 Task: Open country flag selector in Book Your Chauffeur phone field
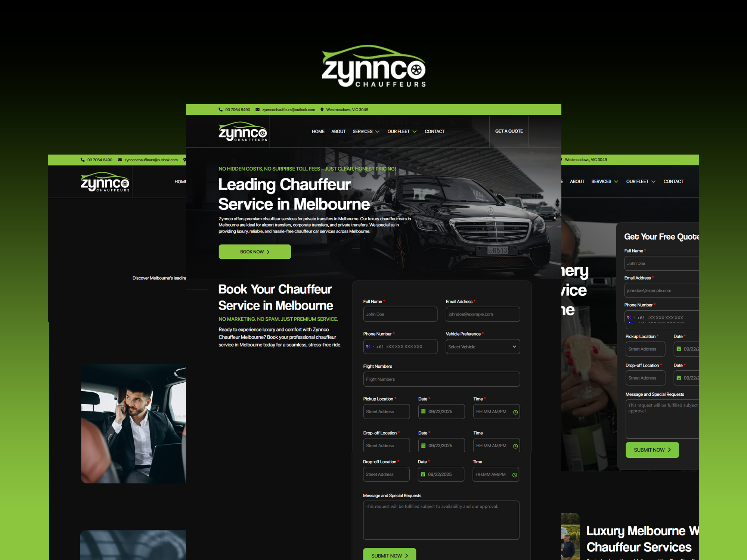369,347
